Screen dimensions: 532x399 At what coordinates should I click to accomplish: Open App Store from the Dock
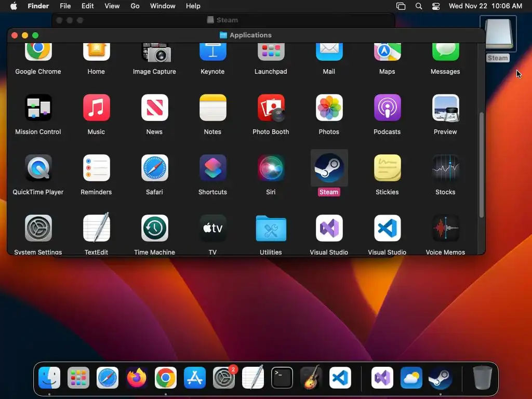click(x=195, y=378)
